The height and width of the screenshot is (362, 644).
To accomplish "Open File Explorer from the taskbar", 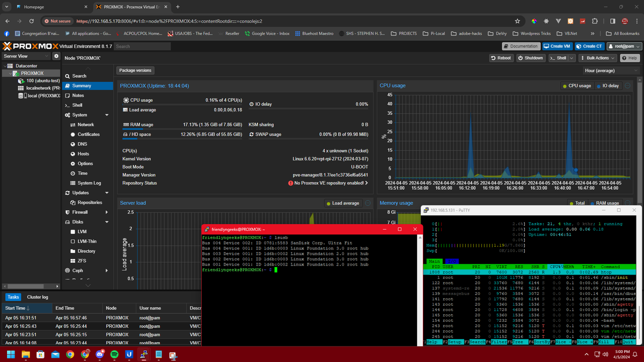I will tap(26, 354).
